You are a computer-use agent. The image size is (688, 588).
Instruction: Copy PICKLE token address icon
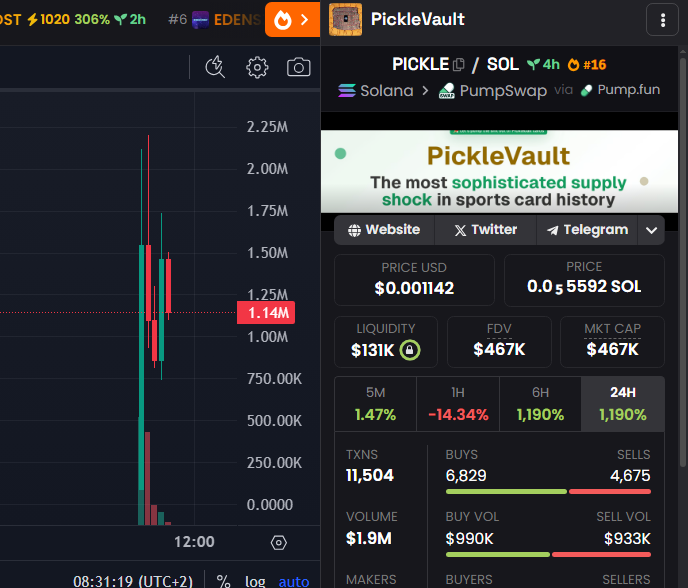[x=459, y=65]
